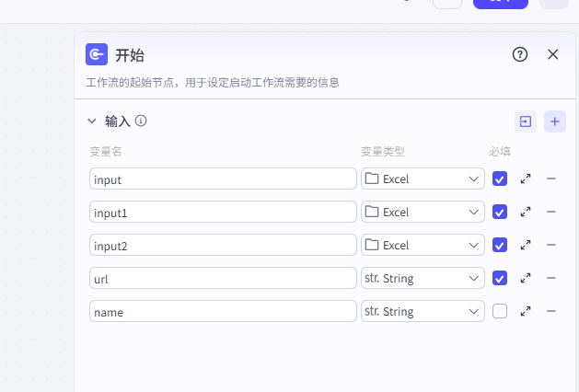Expand details of input2 variable row
Screen dimensions: 579x392
pos(526,245)
